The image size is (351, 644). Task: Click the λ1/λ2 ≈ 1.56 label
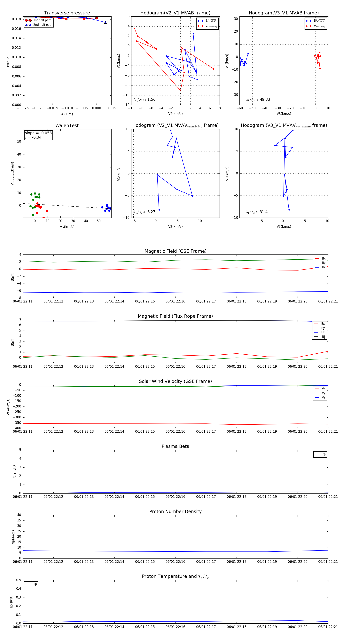[x=144, y=100]
